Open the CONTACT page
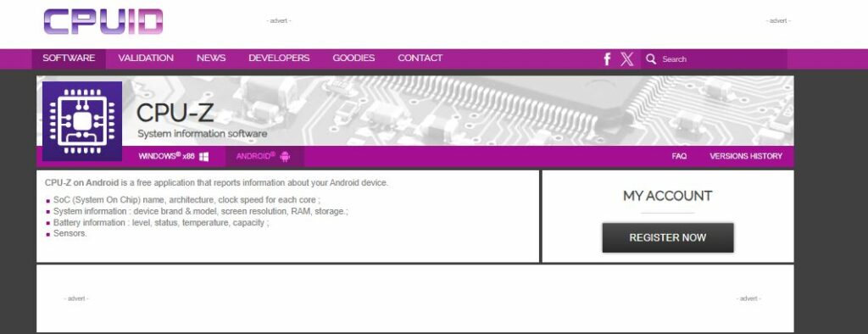 pyautogui.click(x=420, y=58)
